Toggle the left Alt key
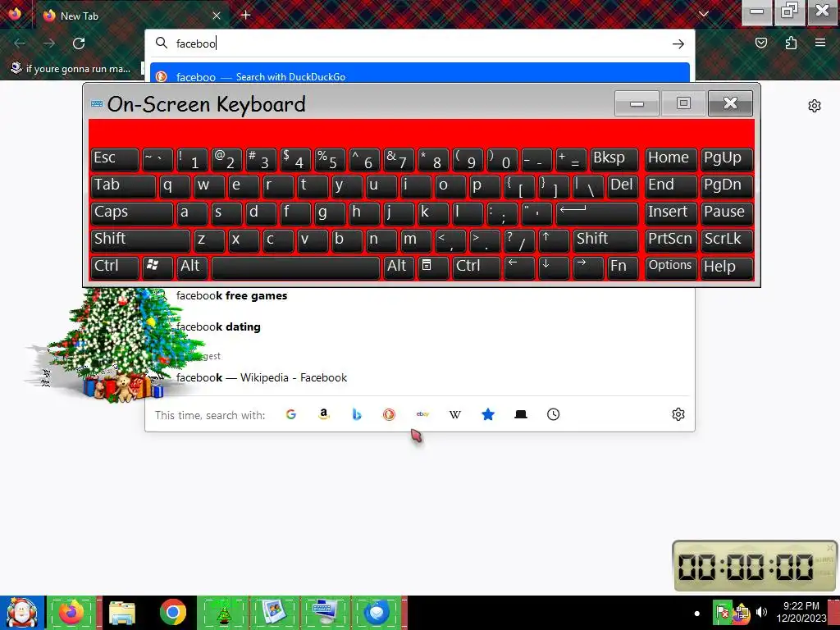This screenshot has height=630, width=840. coord(192,268)
